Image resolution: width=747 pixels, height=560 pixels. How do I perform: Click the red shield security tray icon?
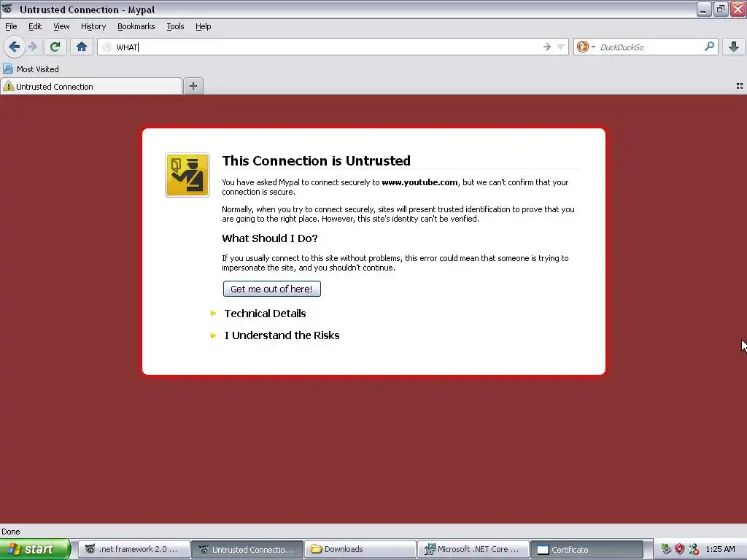(679, 549)
